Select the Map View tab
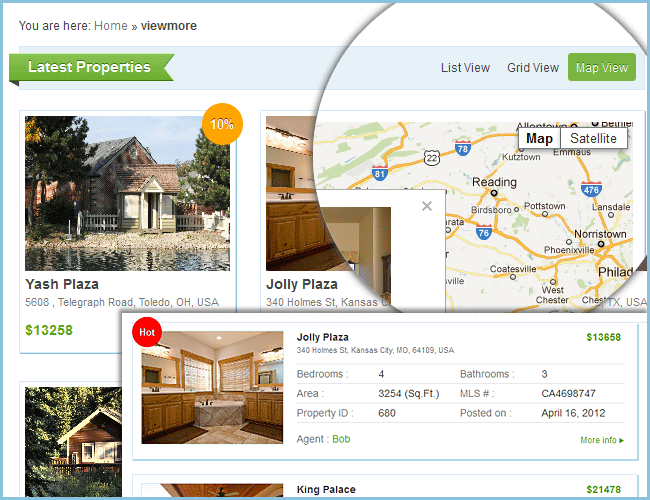This screenshot has width=650, height=500. [601, 67]
